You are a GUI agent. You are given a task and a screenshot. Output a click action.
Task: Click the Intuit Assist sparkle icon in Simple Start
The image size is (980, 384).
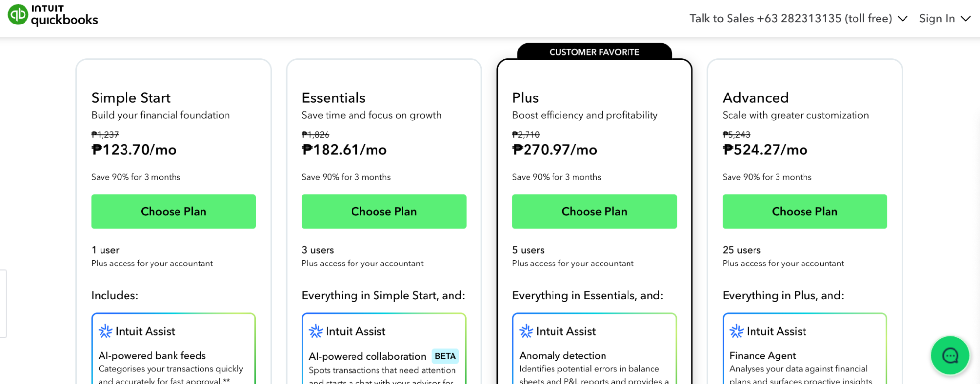(105, 331)
